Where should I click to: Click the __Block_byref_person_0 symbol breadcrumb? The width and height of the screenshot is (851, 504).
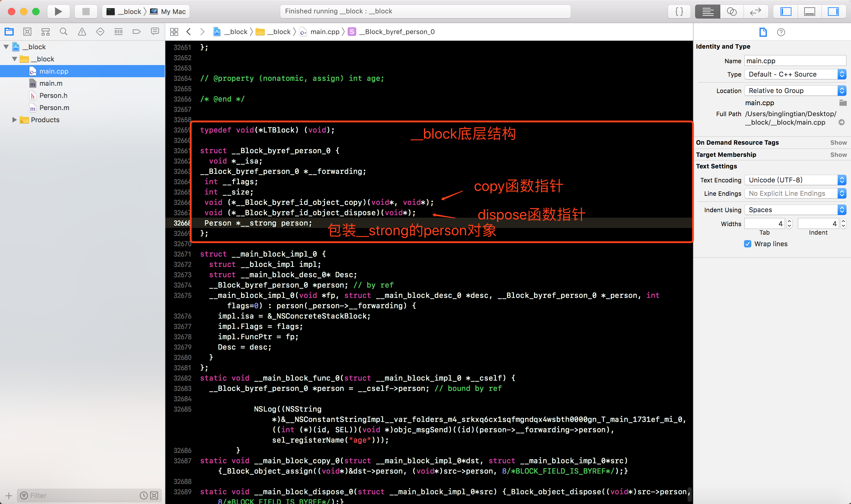(391, 32)
